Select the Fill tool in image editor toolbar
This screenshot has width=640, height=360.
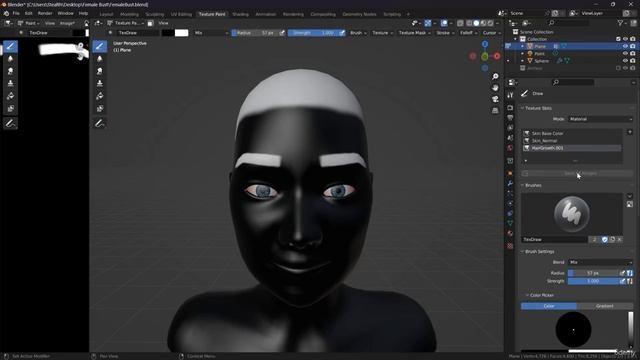click(10, 96)
